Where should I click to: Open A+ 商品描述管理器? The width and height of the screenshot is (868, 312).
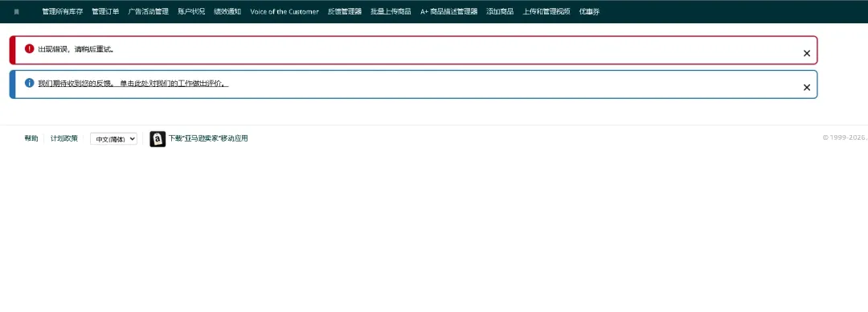click(449, 11)
